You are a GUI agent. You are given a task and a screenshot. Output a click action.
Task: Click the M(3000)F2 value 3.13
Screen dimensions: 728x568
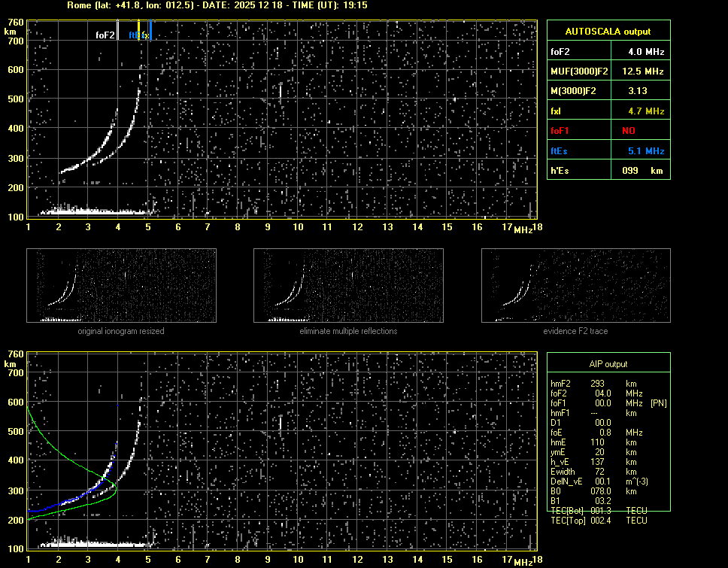tap(638, 91)
